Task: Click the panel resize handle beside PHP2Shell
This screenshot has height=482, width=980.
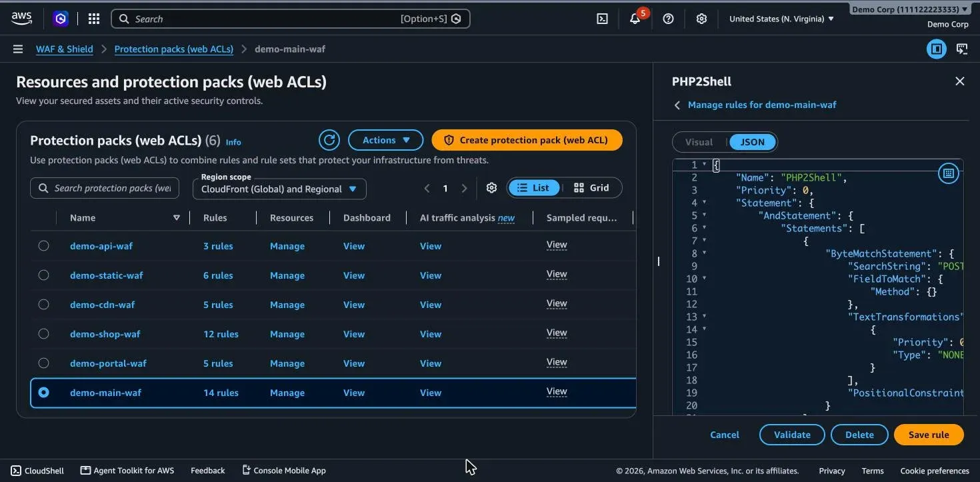Action: coord(658,261)
